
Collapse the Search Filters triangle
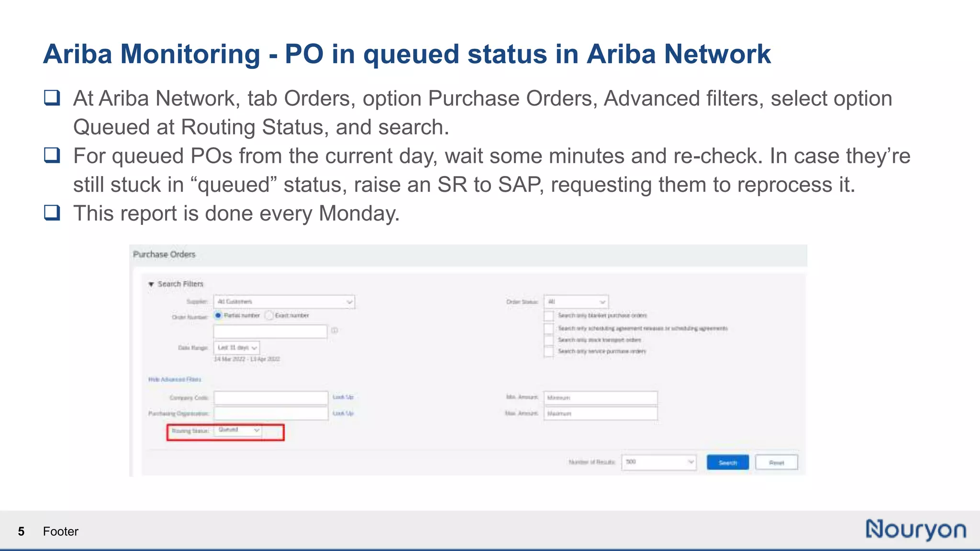point(151,284)
